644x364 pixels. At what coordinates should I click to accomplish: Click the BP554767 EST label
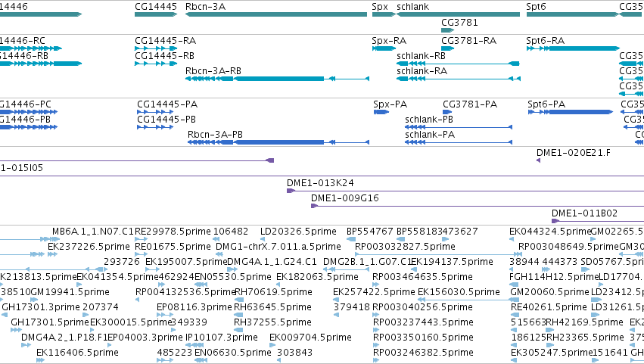click(370, 232)
